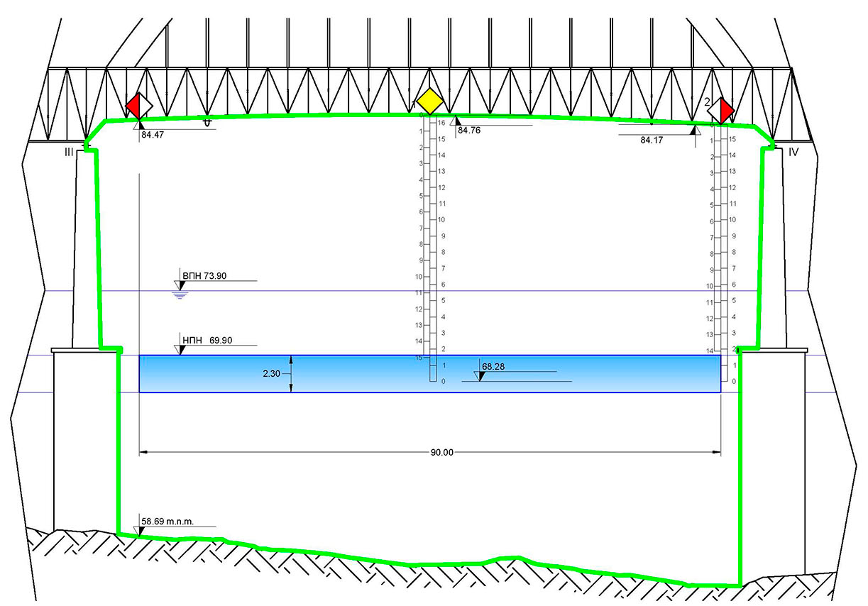Click the pier label III
The width and height of the screenshot is (868, 606).
[x=70, y=152]
